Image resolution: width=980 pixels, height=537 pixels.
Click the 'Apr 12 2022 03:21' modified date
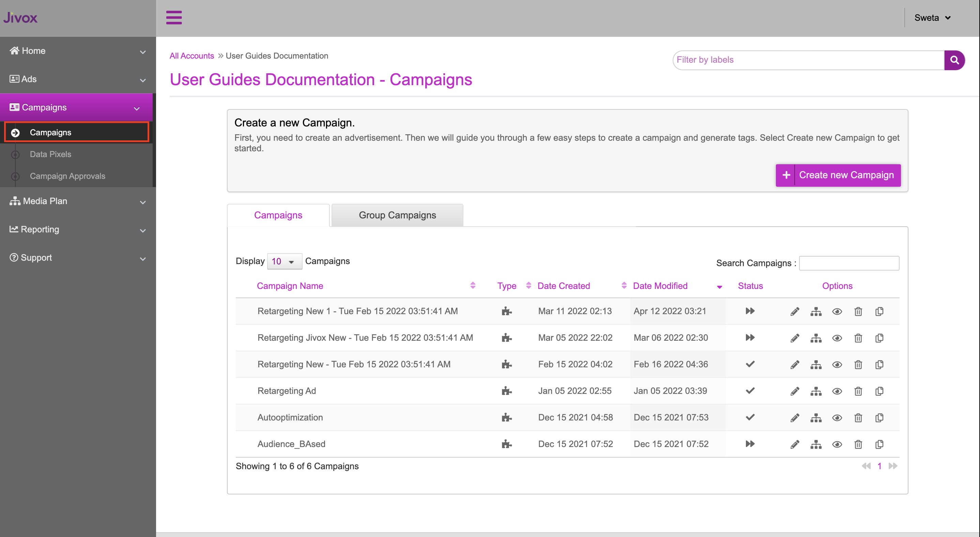pos(670,311)
